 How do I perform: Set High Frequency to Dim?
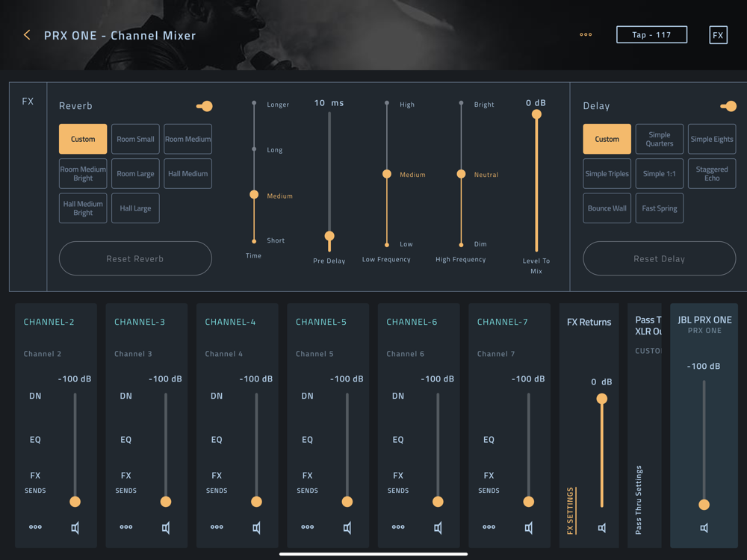coord(461,245)
